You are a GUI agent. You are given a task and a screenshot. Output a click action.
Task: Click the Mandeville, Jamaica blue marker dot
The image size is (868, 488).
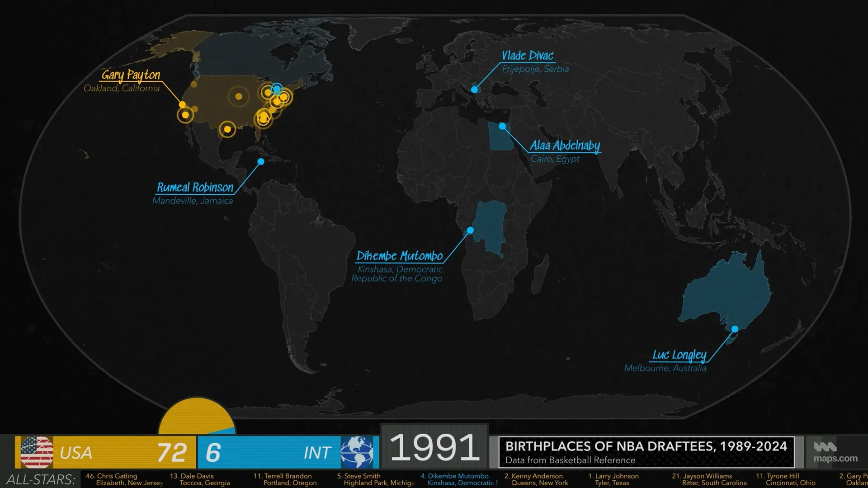pyautogui.click(x=261, y=161)
